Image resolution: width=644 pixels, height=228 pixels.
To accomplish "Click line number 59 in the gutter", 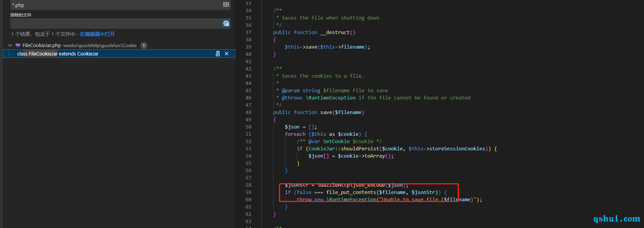I will point(248,192).
